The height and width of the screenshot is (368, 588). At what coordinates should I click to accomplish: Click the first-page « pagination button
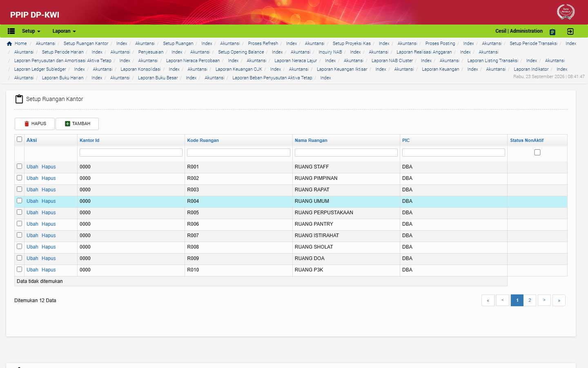[488, 301]
